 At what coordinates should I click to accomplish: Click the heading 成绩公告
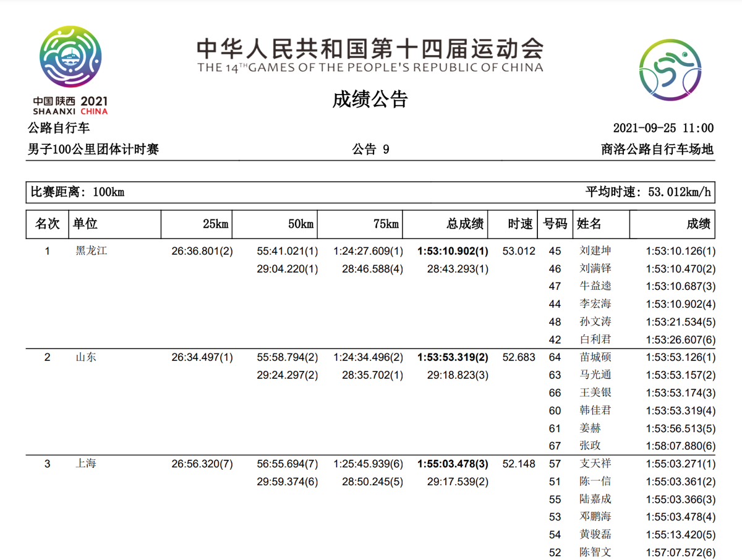click(x=370, y=99)
